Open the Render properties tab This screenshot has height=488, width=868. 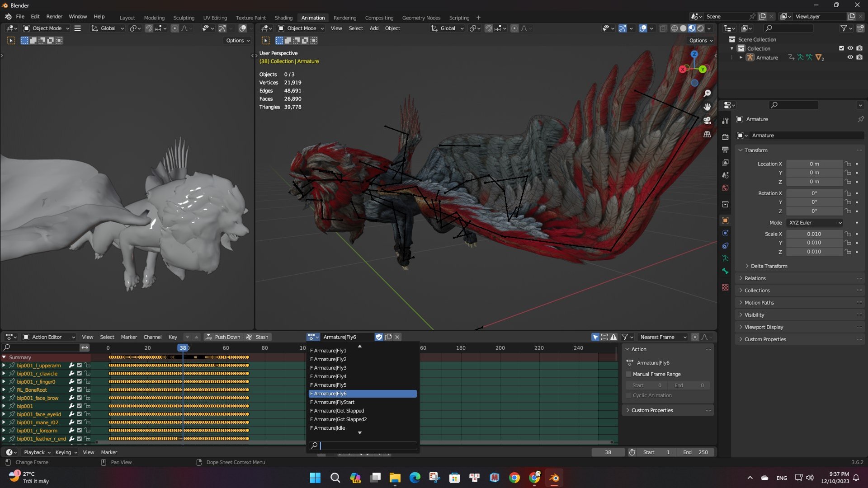pyautogui.click(x=725, y=137)
